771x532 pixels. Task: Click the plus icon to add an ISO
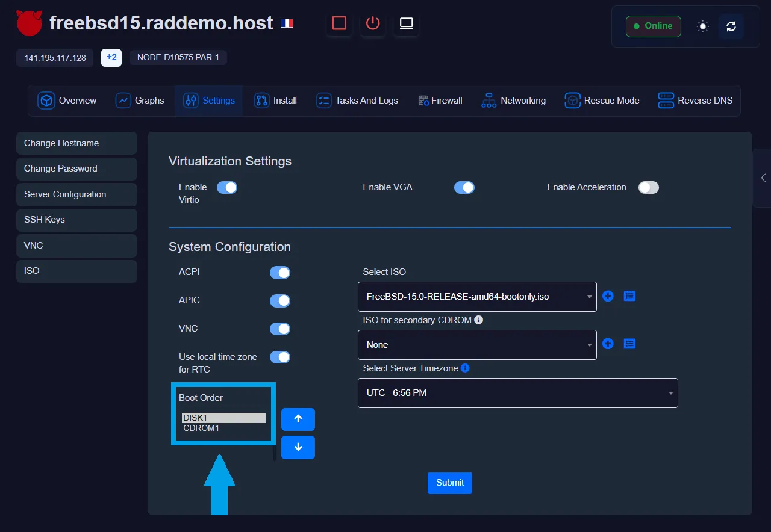point(607,296)
